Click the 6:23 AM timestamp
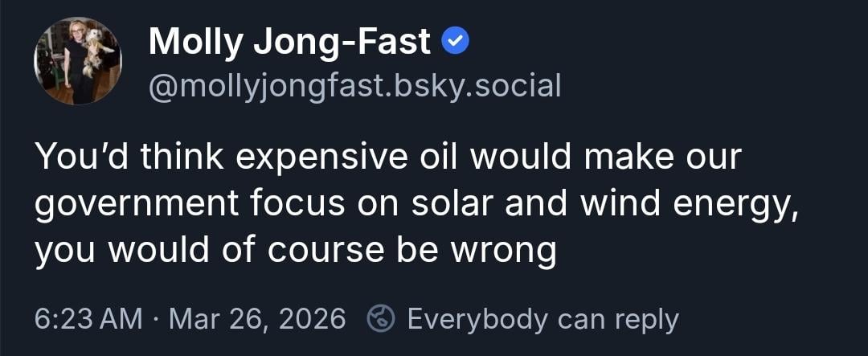 point(88,319)
